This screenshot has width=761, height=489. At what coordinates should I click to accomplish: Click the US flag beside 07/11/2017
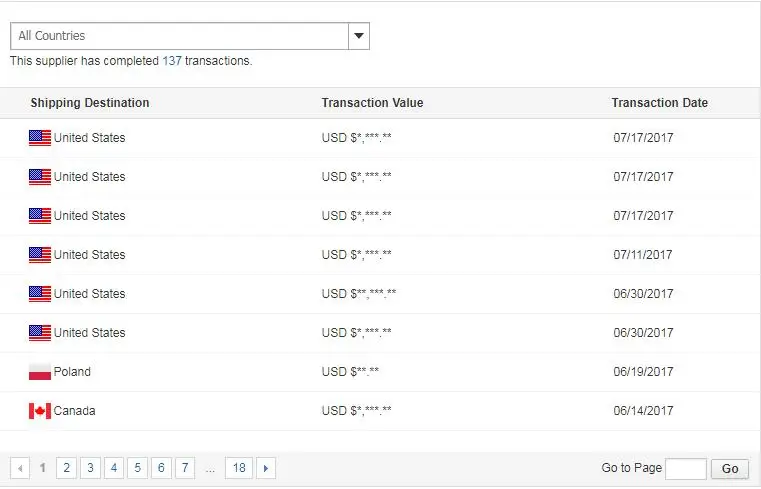click(x=40, y=255)
